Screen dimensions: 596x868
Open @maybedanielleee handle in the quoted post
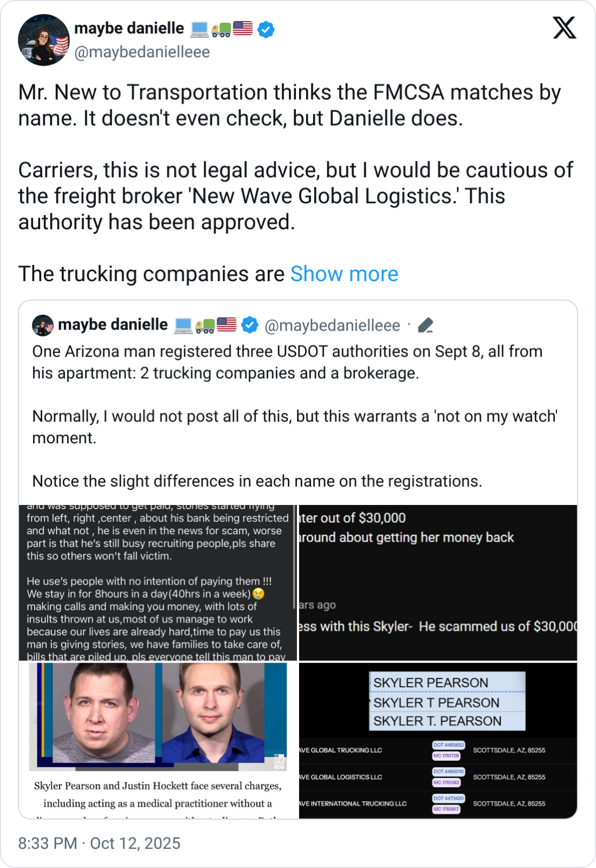(x=332, y=325)
